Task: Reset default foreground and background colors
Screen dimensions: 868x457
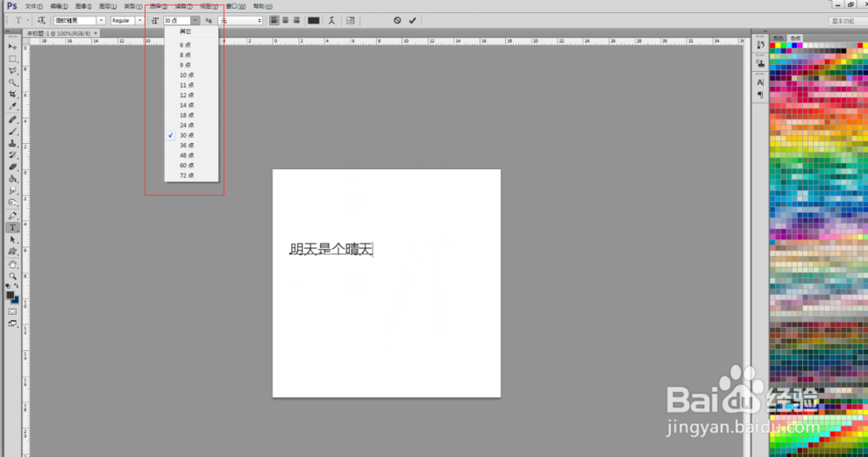Action: (8, 286)
